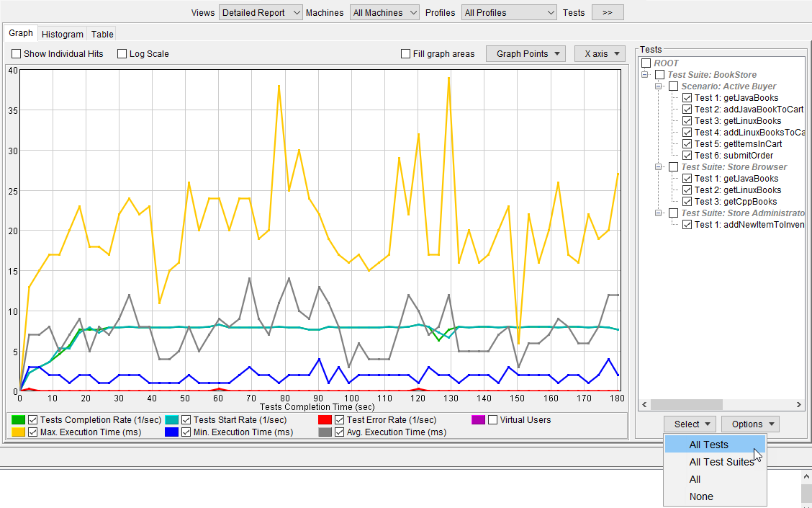
Task: Click the teal Tests Start Rate color swatch
Action: 171,420
